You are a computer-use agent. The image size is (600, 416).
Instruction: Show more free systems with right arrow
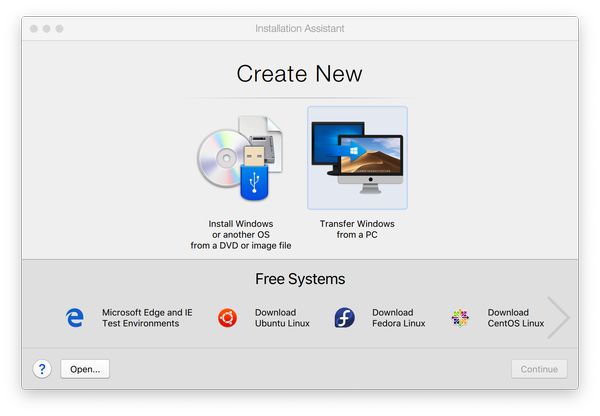click(558, 318)
